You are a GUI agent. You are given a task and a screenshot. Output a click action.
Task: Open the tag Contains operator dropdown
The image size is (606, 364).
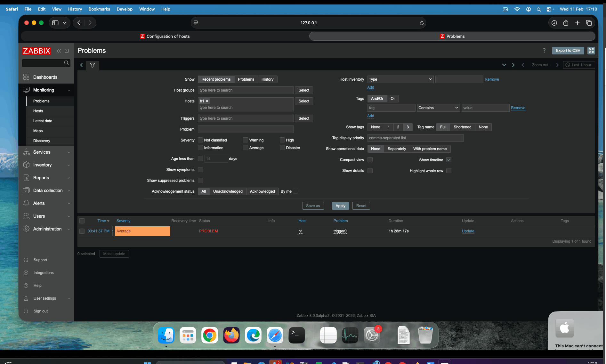(x=438, y=108)
